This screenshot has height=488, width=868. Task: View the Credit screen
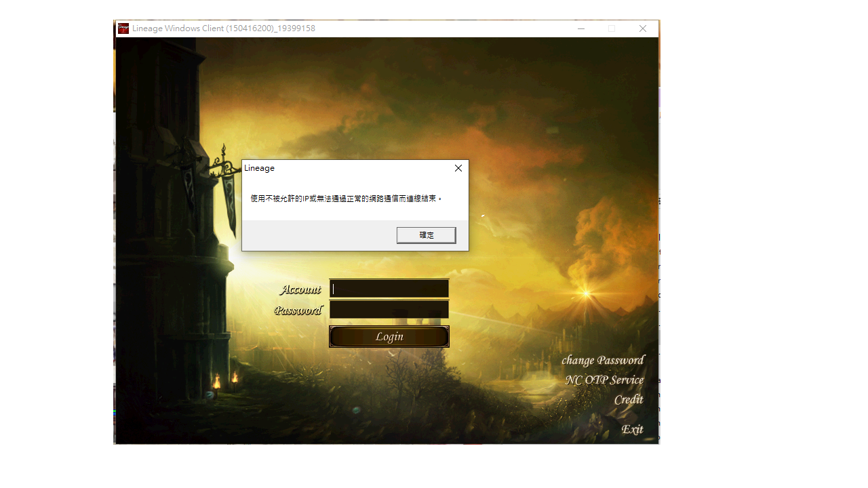[629, 400]
